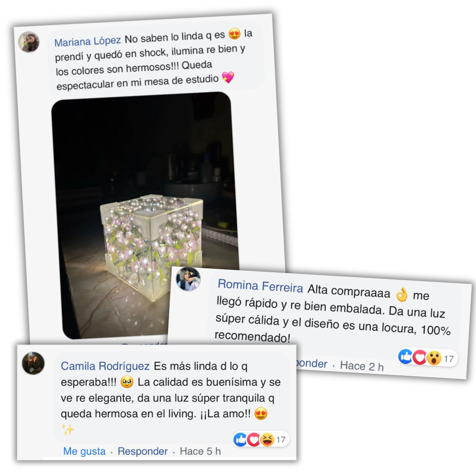Open the tulip cube lamp photo

click(x=145, y=215)
